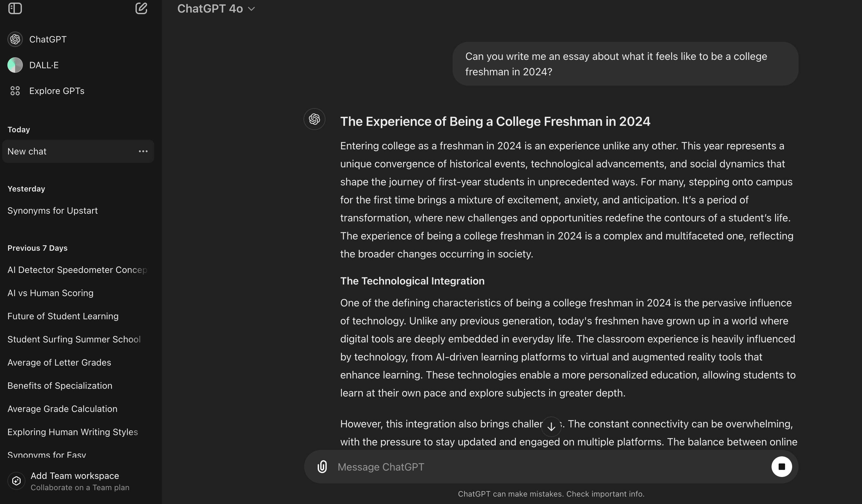Open Explore GPTs grid icon
The image size is (862, 504).
(15, 91)
